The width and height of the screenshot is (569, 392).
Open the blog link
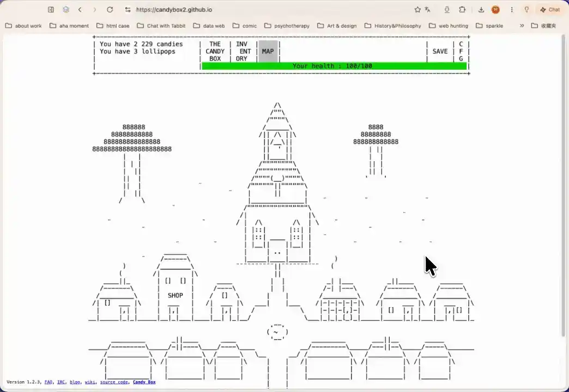coord(75,382)
